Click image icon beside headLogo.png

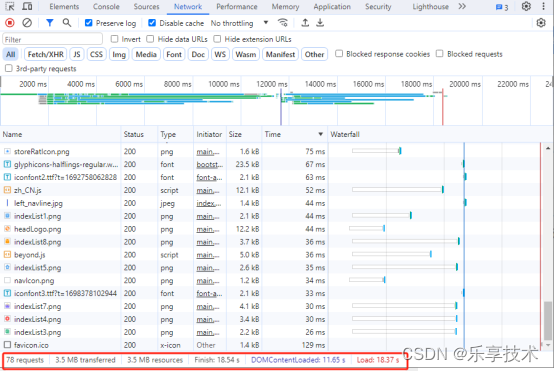tap(7, 229)
